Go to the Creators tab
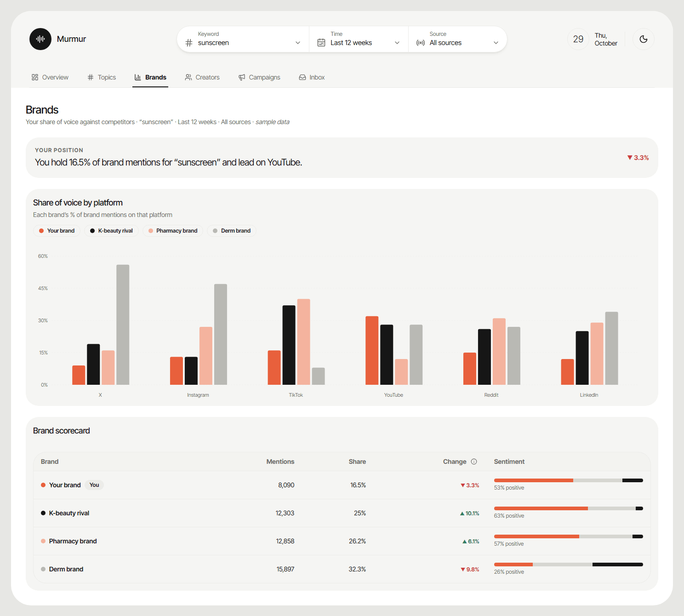The height and width of the screenshot is (616, 684). [x=202, y=77]
